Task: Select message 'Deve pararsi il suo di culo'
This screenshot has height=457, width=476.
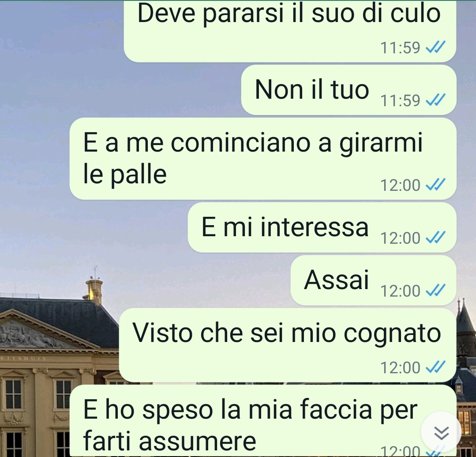Action: [x=290, y=31]
